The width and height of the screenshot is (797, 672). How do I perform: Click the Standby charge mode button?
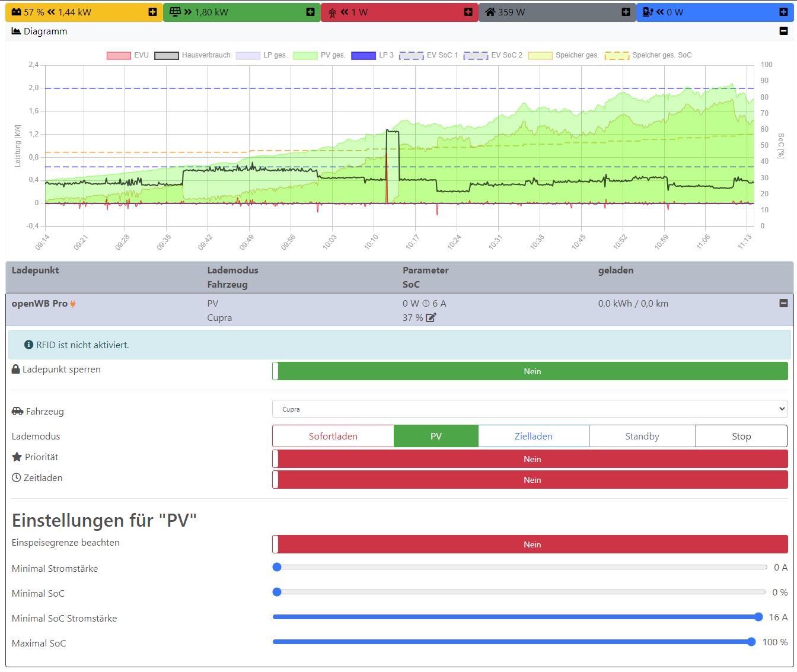click(x=642, y=436)
